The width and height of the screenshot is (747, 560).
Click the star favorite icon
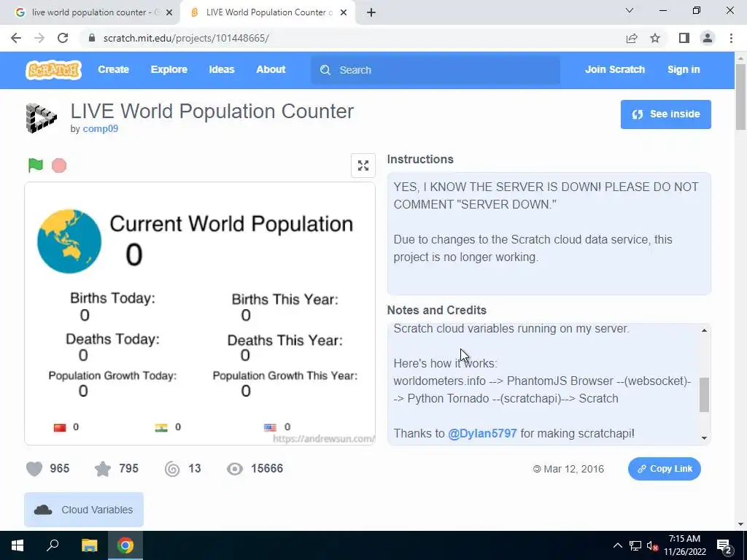tap(103, 469)
